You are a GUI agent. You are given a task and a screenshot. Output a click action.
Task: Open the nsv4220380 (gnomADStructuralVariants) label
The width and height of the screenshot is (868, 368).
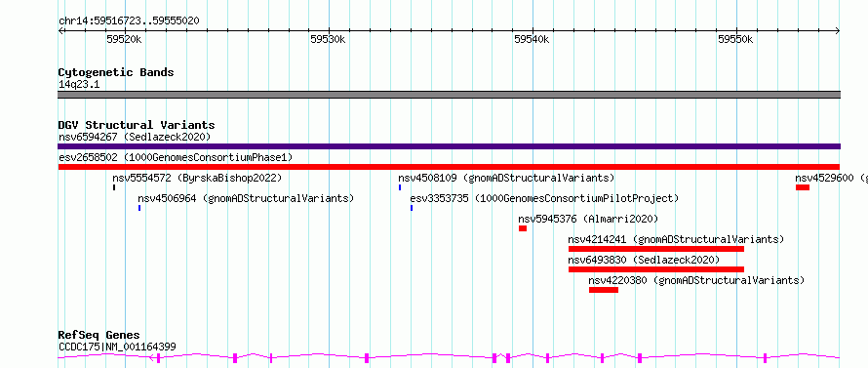click(696, 280)
